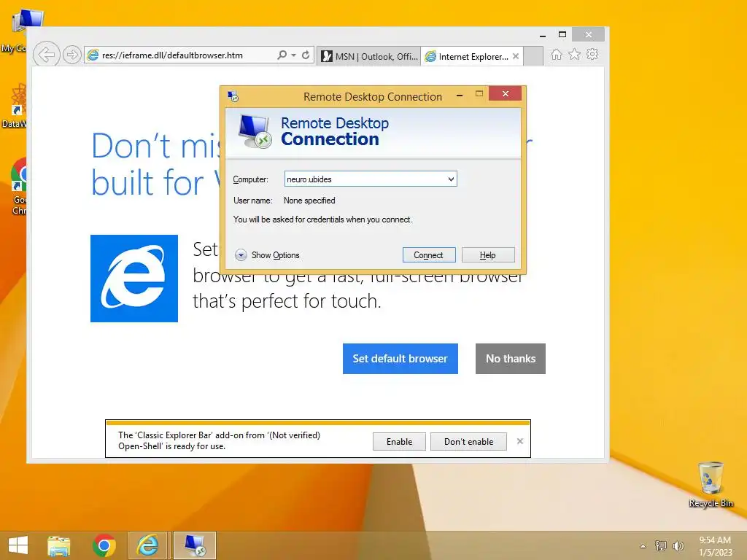
Task: Select the Recycle Bin desktop icon
Action: [x=711, y=484]
